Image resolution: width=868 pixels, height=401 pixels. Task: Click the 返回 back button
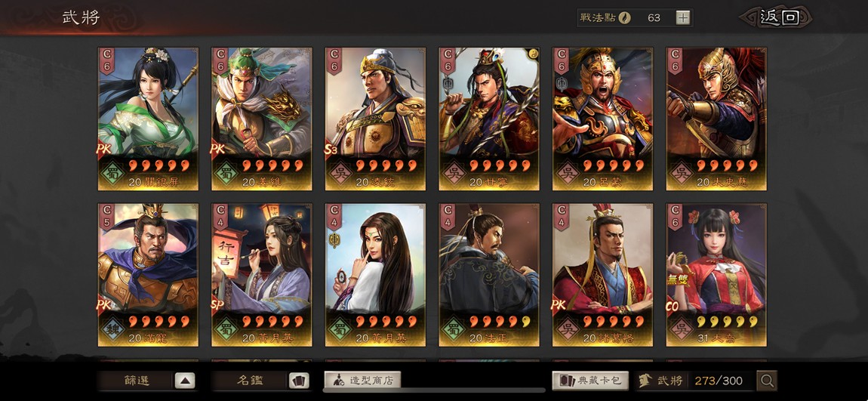[x=777, y=17]
